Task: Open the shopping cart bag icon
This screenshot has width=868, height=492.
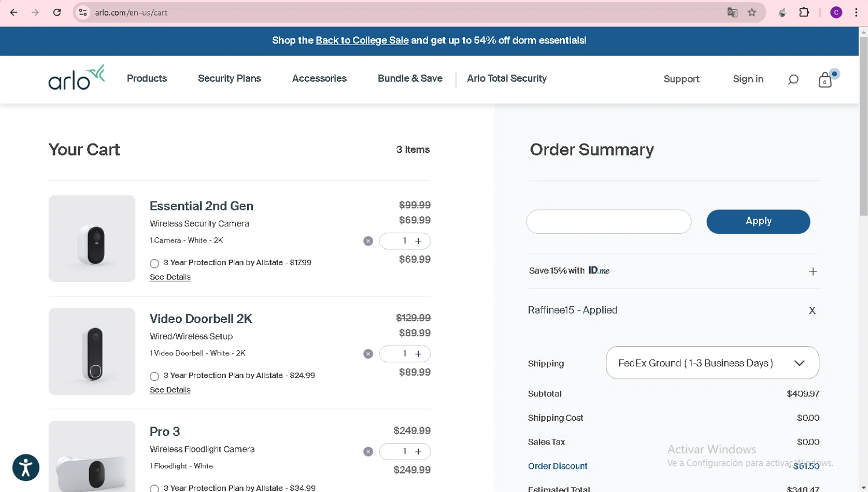Action: click(x=825, y=80)
